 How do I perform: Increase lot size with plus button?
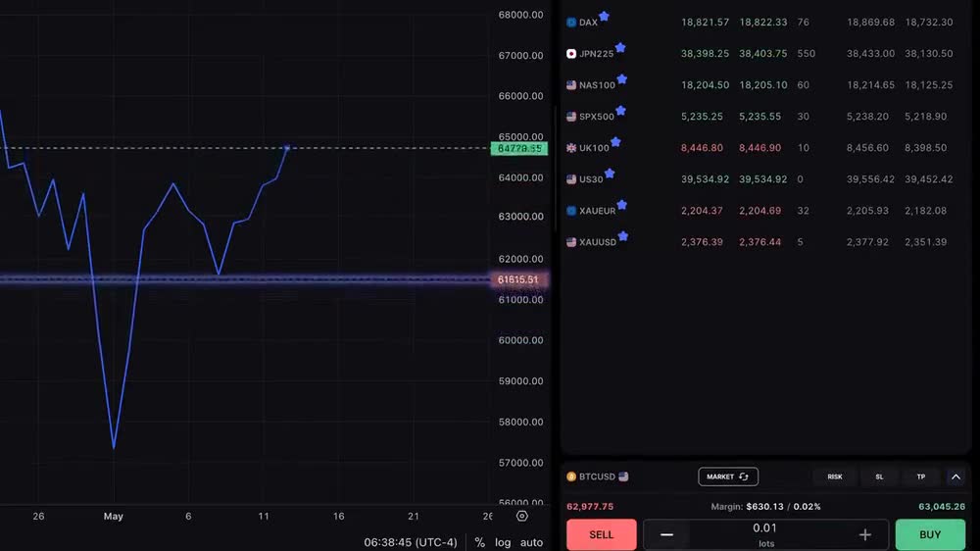[x=865, y=534]
